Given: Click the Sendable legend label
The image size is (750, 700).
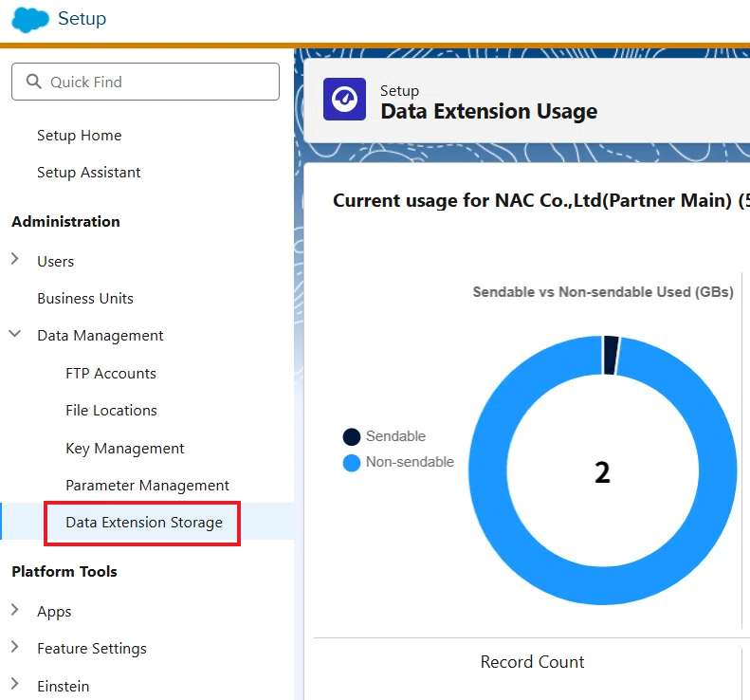Looking at the screenshot, I should click(x=395, y=436).
